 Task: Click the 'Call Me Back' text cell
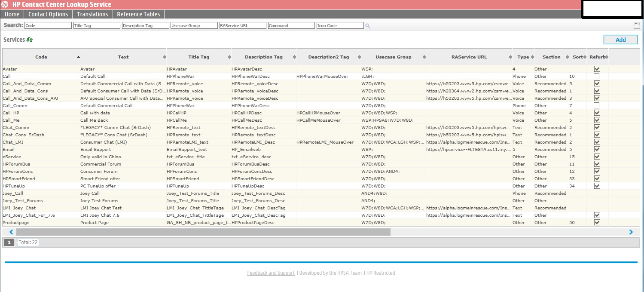pyautogui.click(x=123, y=120)
